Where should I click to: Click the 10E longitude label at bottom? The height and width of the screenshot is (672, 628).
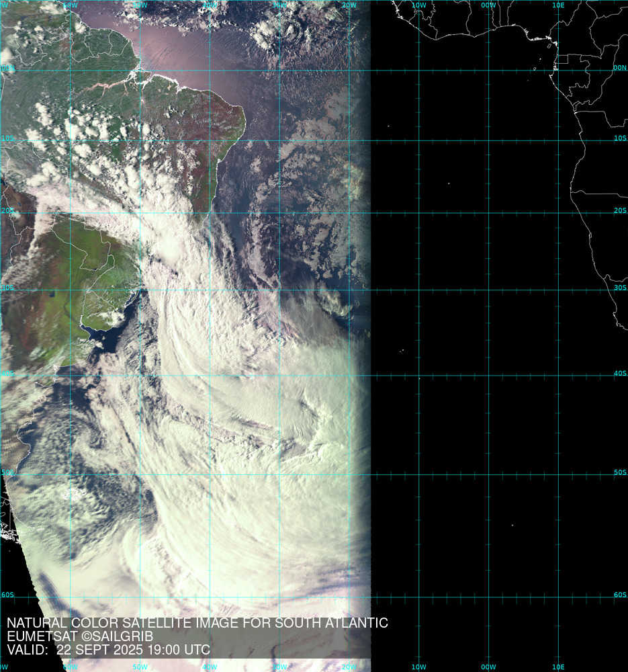point(558,667)
